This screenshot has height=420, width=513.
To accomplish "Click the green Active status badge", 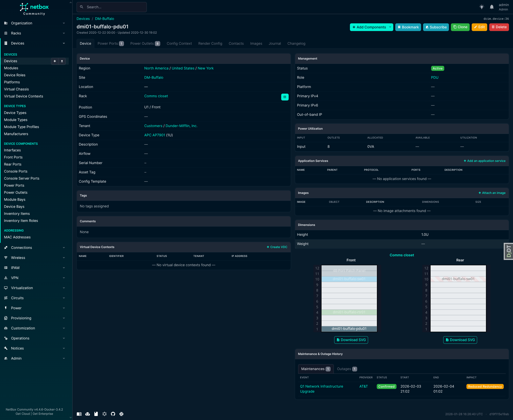I will point(437,68).
